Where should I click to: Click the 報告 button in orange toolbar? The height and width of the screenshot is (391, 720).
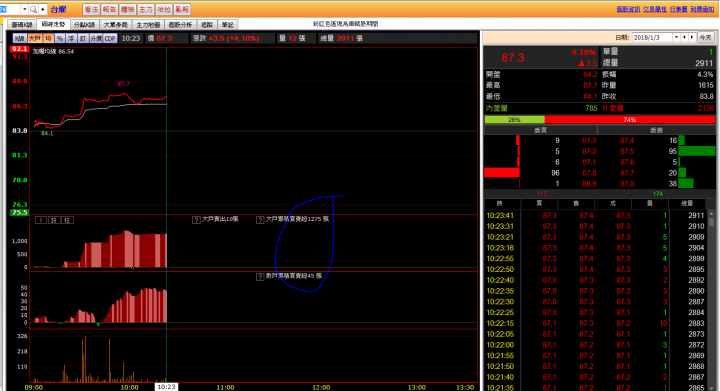[109, 9]
